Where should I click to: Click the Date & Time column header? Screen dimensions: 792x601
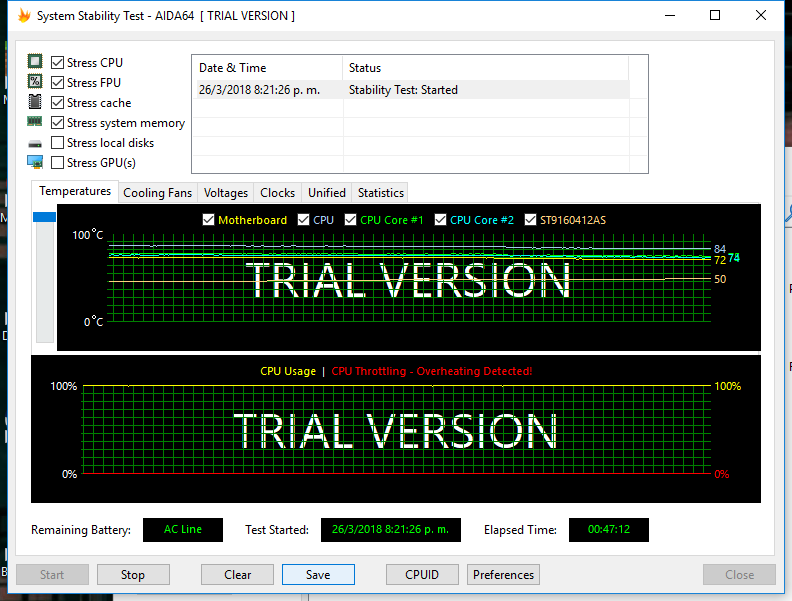click(x=267, y=68)
